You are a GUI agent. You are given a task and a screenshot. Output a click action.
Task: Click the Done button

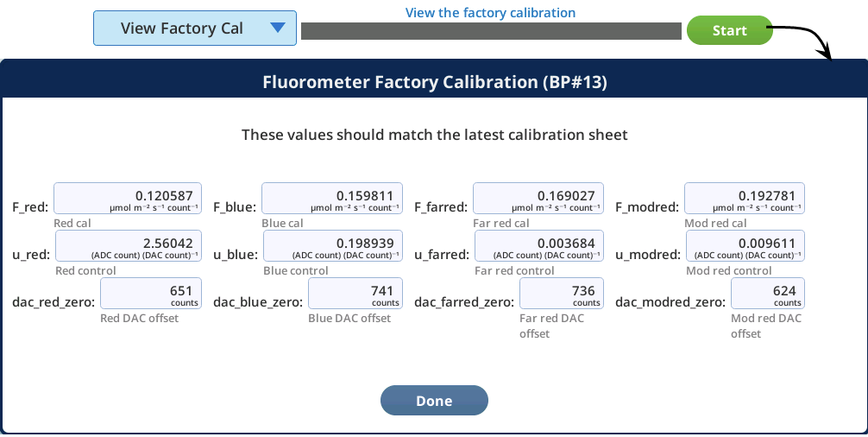coord(434,401)
